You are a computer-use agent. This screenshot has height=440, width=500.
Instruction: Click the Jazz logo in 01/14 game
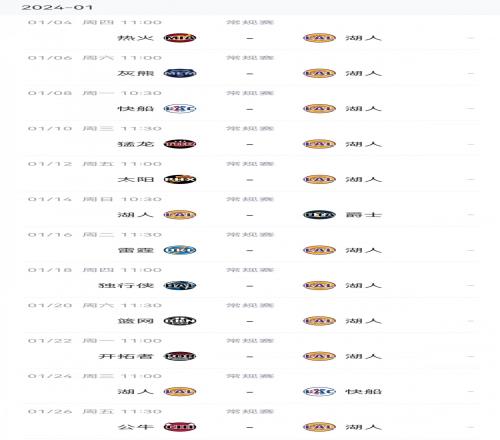point(319,215)
